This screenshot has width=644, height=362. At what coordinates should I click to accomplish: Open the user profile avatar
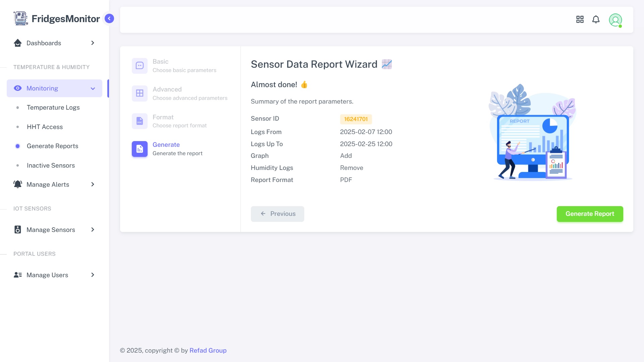615,20
